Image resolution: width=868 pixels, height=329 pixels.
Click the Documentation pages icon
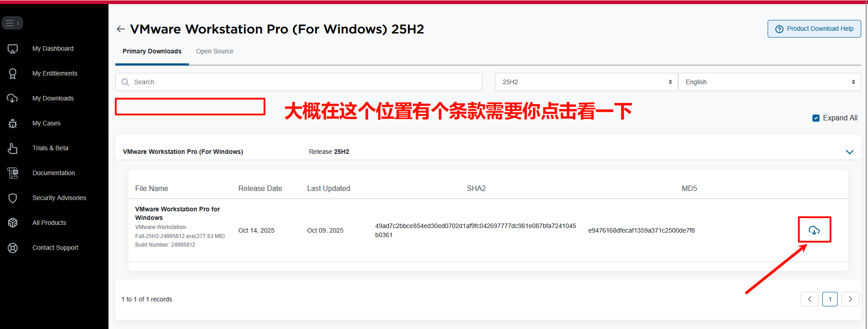coord(13,173)
